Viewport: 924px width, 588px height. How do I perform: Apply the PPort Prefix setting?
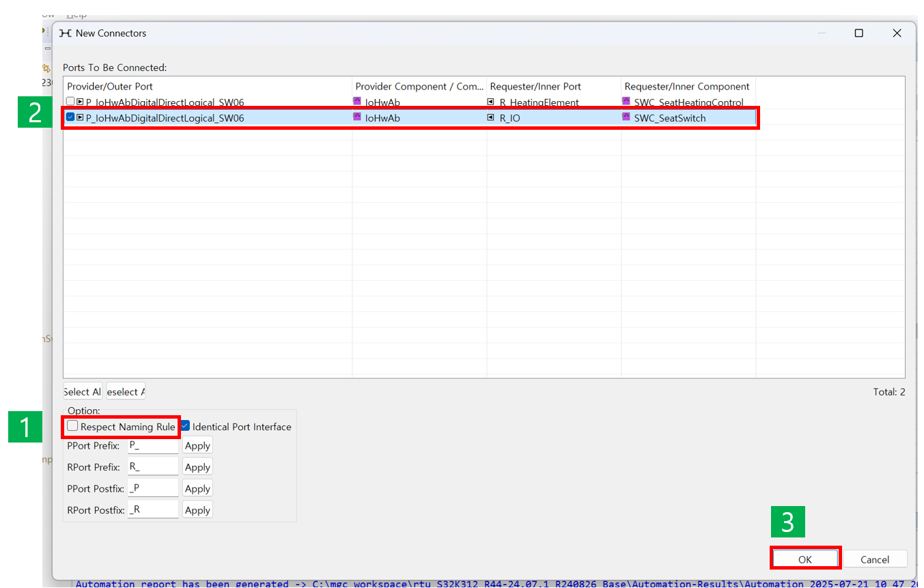click(x=197, y=446)
